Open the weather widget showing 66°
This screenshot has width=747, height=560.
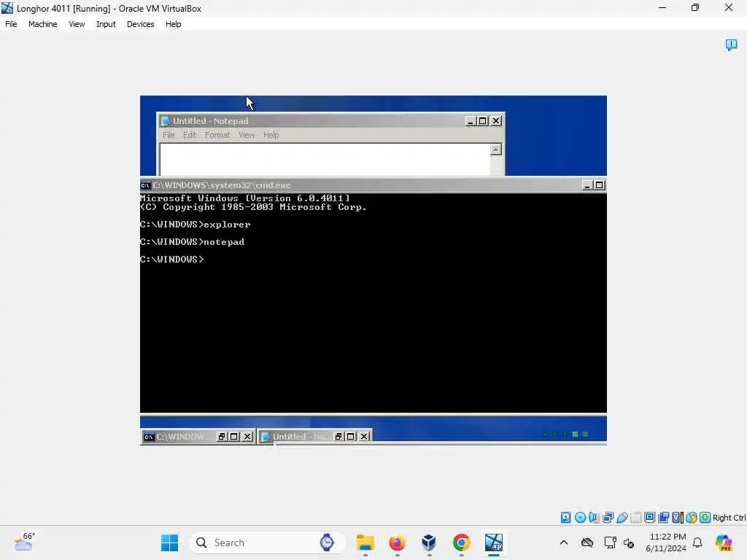click(x=24, y=542)
